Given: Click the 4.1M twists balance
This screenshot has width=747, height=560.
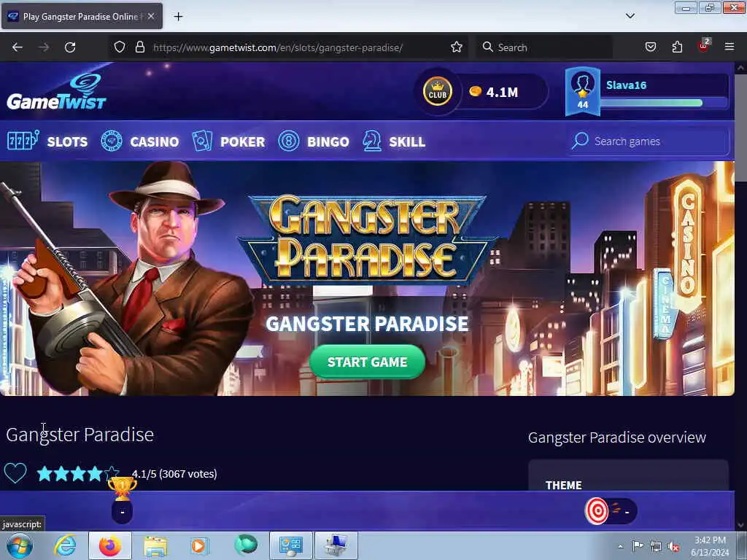Looking at the screenshot, I should pyautogui.click(x=494, y=92).
